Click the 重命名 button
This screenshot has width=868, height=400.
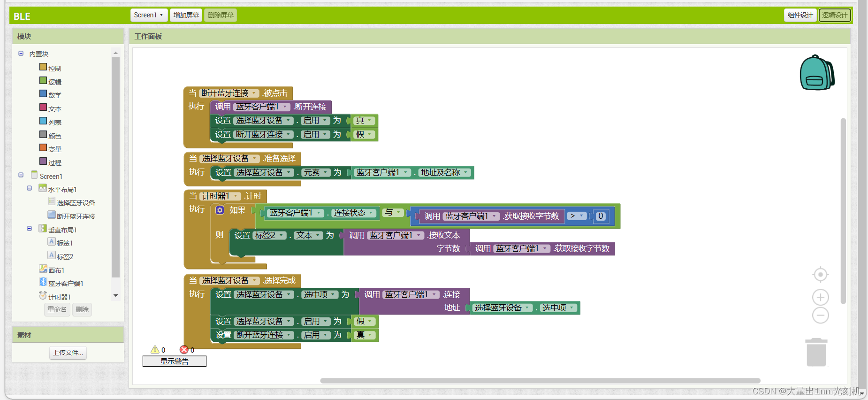coord(57,309)
